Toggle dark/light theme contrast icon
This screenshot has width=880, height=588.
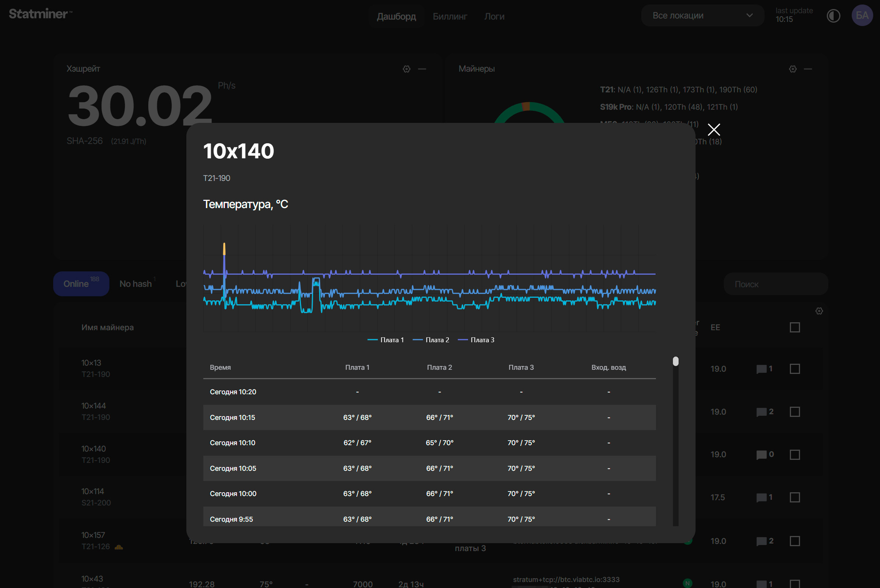(x=833, y=16)
